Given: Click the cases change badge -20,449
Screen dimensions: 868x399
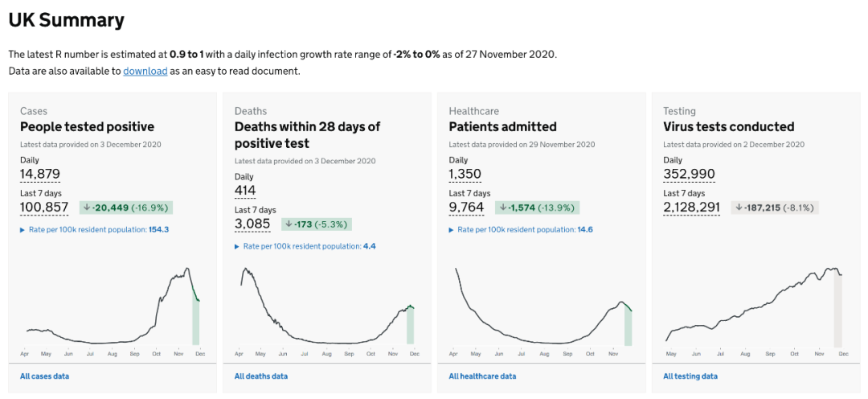Looking at the screenshot, I should [126, 208].
